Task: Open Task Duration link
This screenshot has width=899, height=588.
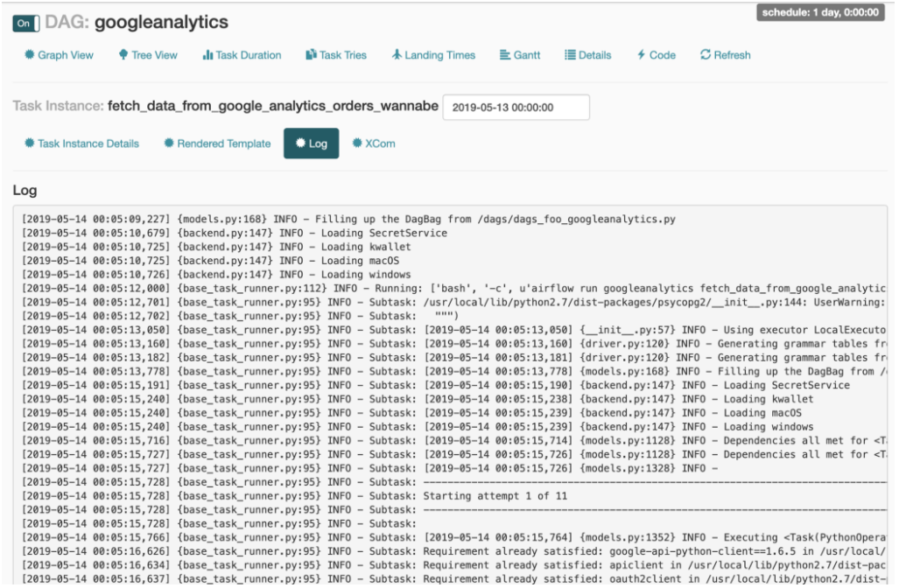Action: click(242, 55)
